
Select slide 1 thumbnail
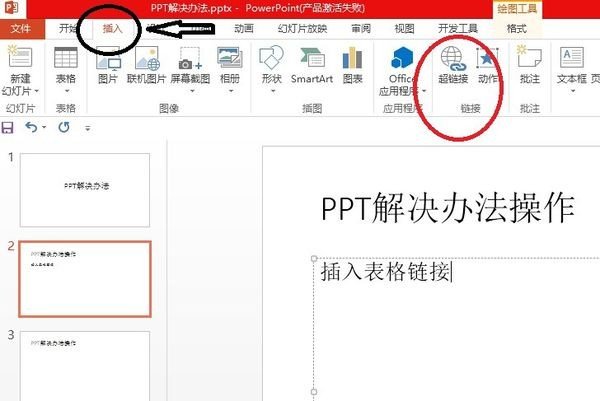point(85,190)
